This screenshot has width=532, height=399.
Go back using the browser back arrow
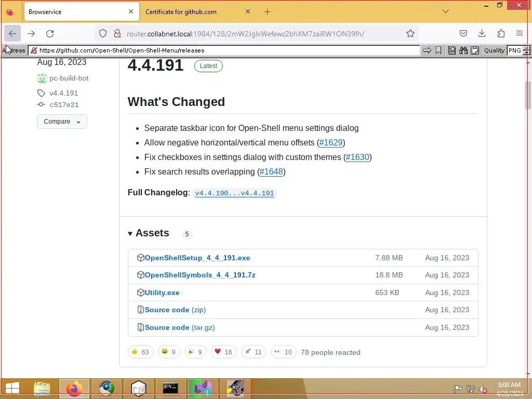click(x=12, y=34)
